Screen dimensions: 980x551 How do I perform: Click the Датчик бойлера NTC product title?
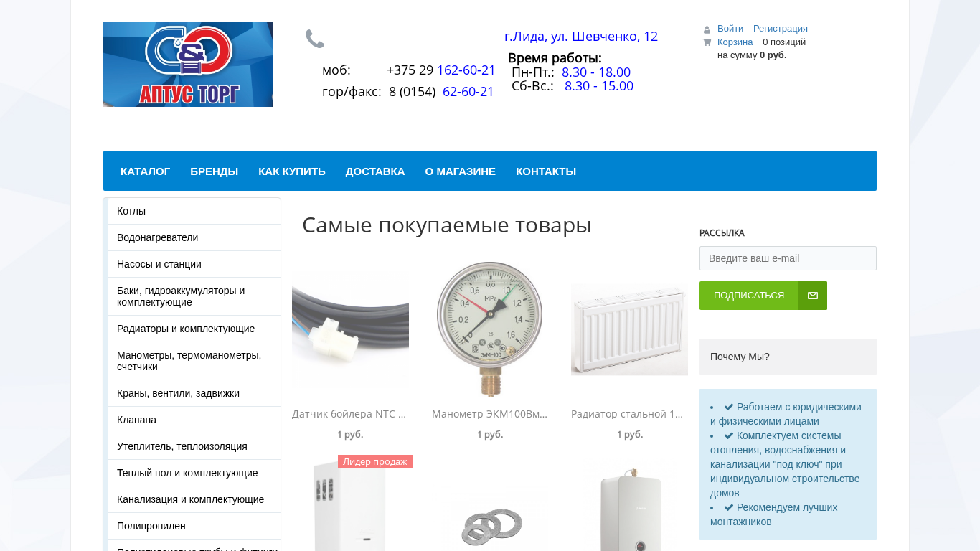pyautogui.click(x=349, y=414)
